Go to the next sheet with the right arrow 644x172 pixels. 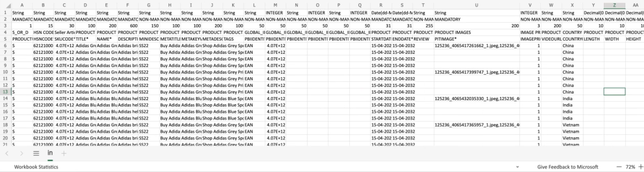point(21,154)
